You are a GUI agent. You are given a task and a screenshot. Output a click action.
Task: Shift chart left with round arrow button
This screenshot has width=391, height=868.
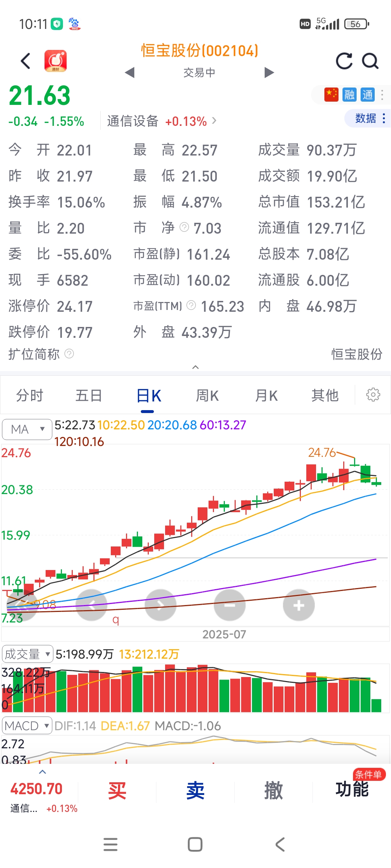tap(92, 605)
